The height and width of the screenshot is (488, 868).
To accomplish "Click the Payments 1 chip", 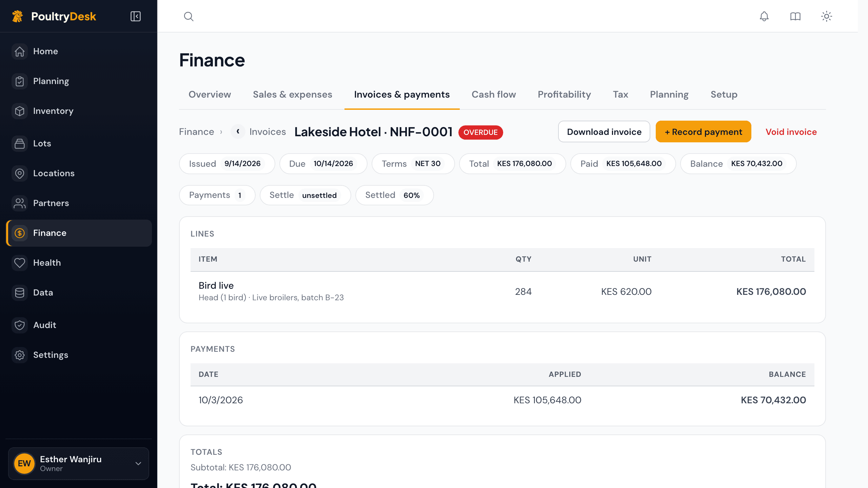I will pyautogui.click(x=217, y=195).
